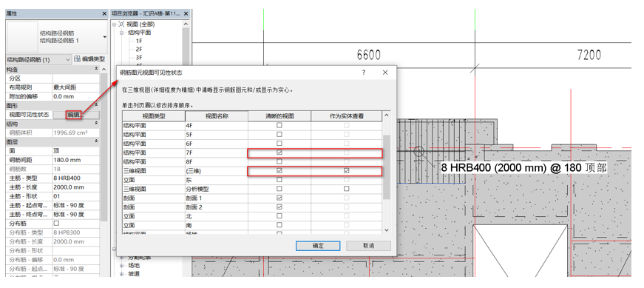Select the 2F structural plan in browser
The image size is (644, 288).
[138, 49]
